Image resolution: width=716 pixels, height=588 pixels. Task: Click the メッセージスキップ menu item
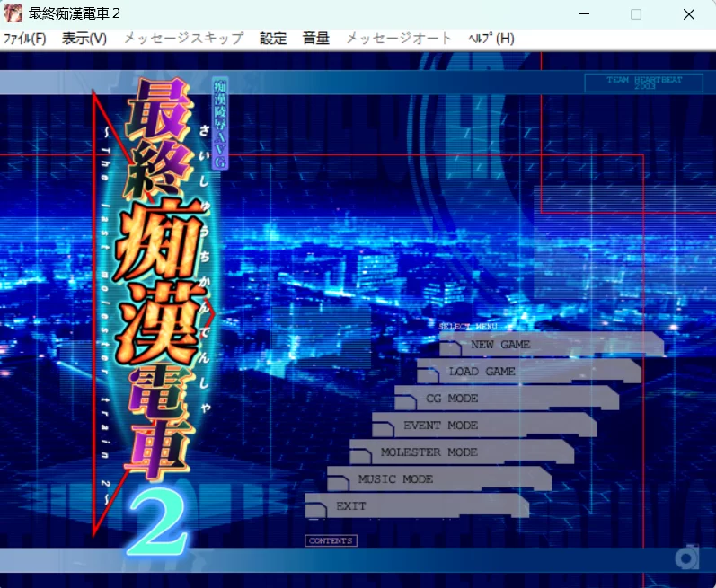coord(184,39)
